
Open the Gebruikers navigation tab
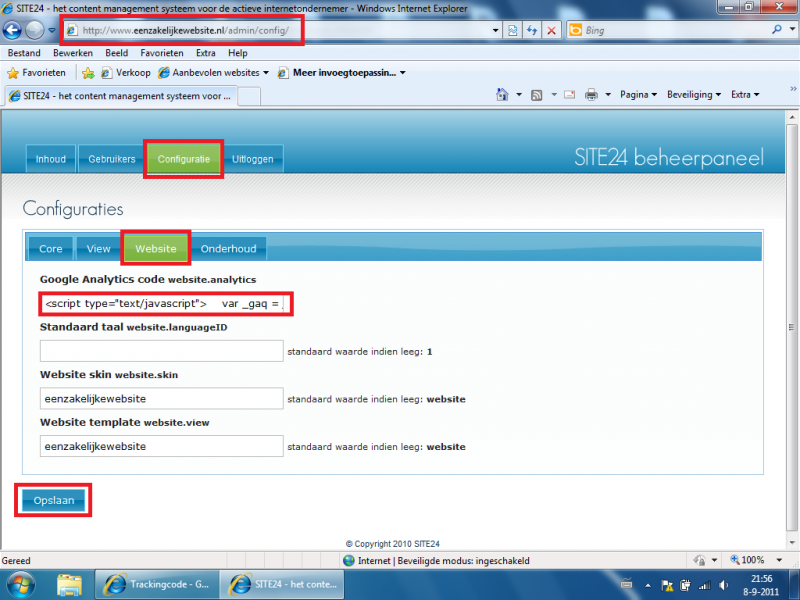click(x=111, y=159)
